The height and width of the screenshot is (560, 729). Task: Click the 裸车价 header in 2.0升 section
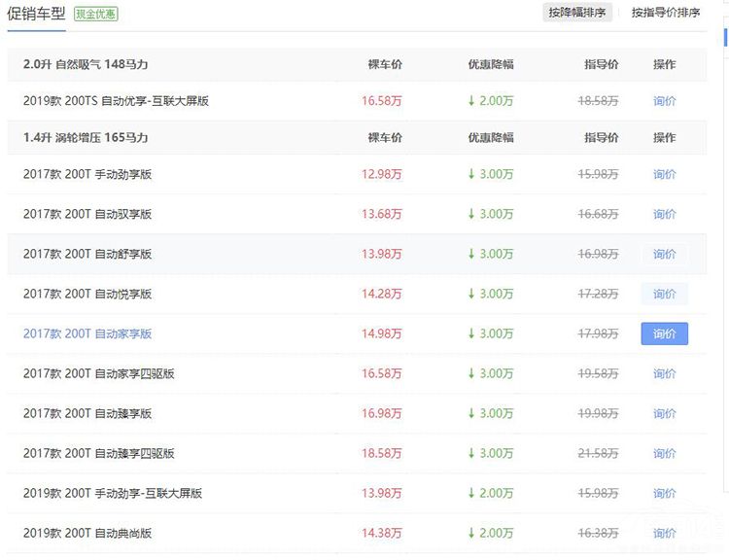coord(385,64)
